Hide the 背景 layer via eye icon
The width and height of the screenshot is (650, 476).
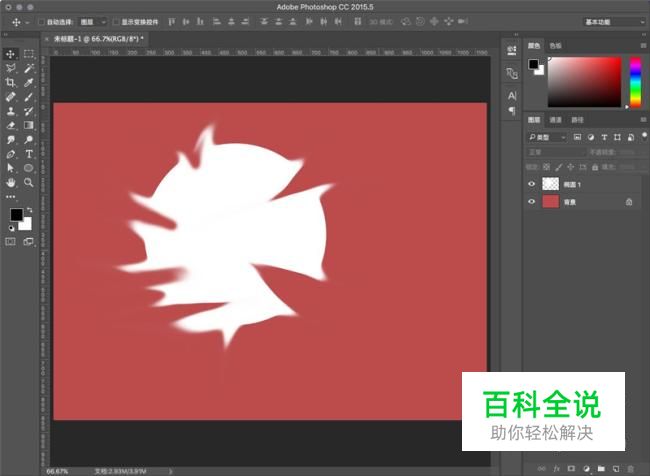pos(532,202)
